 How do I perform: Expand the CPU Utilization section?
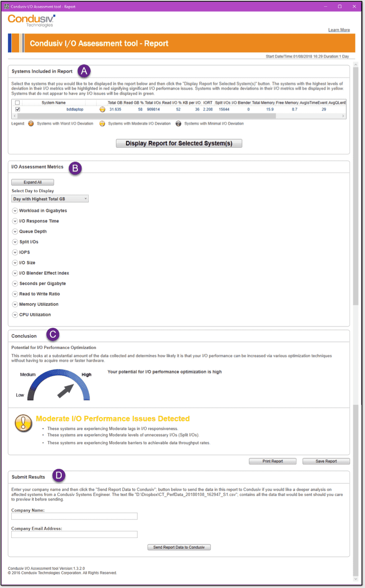(15, 314)
